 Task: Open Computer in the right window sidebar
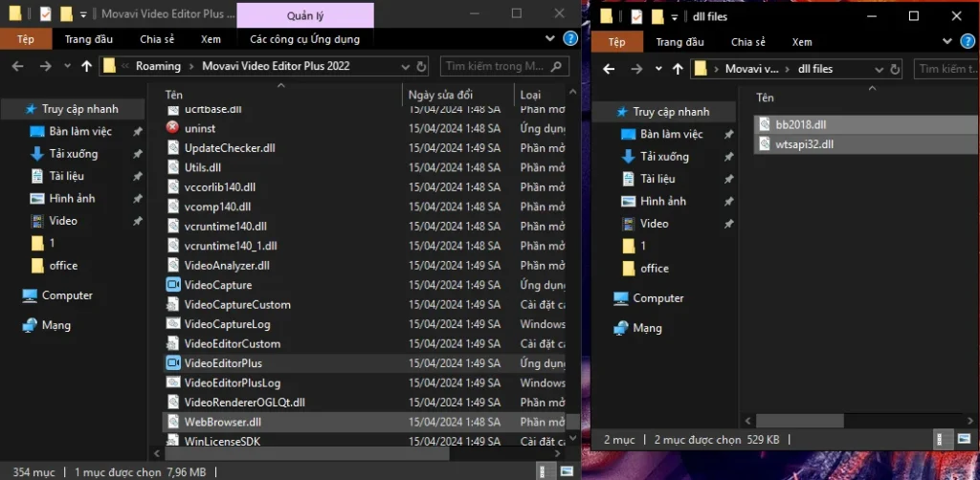[657, 298]
